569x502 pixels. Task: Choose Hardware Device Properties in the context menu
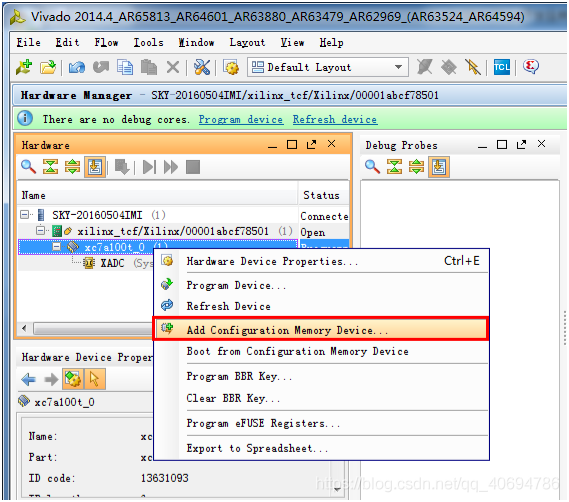click(321, 261)
